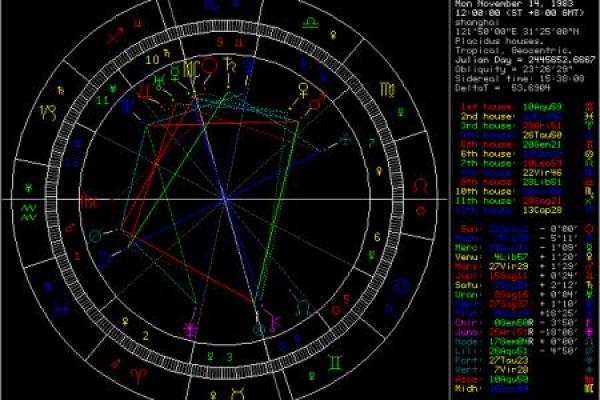Click the 'Julian Day = 2445652.6667' line

coord(525,60)
